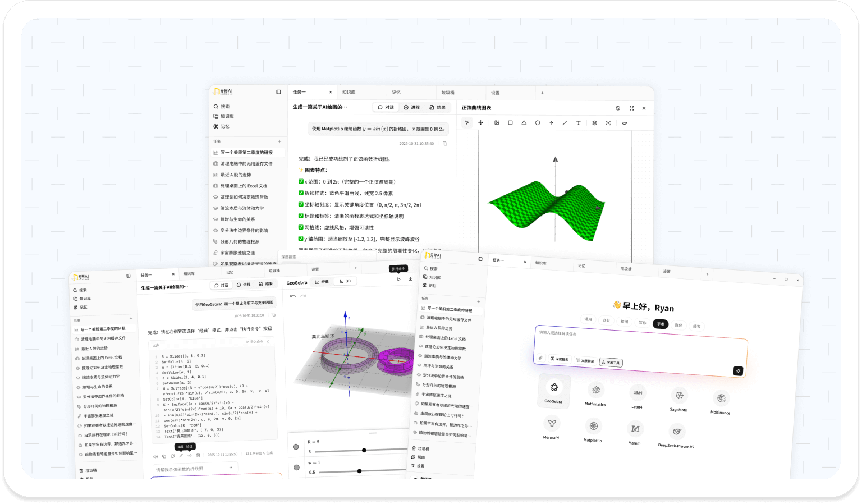
Task: Add new task with plus beside 任务 header
Action: 279,141
